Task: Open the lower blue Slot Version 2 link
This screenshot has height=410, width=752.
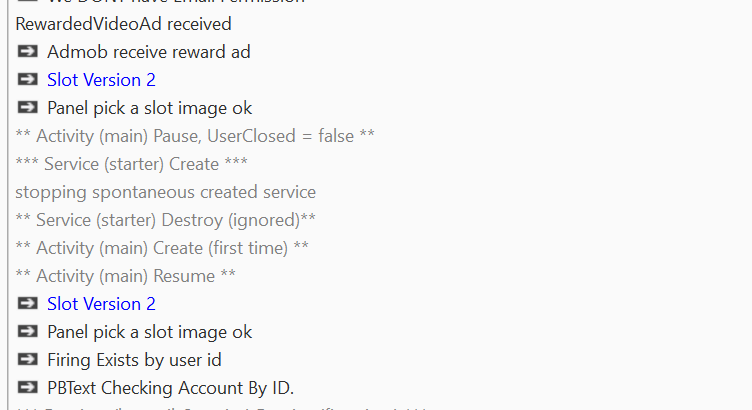Action: 101,304
